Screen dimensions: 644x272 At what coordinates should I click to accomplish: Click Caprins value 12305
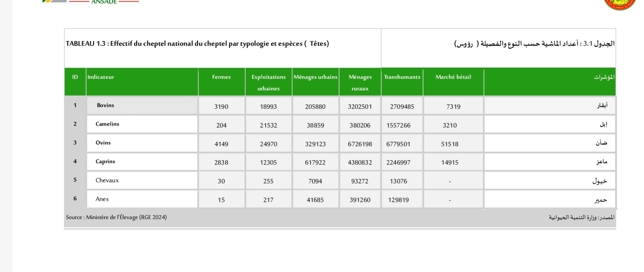click(268, 162)
